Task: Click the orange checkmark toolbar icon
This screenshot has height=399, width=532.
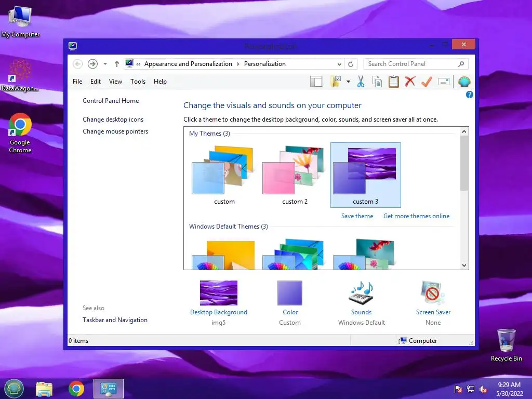Action: [427, 82]
